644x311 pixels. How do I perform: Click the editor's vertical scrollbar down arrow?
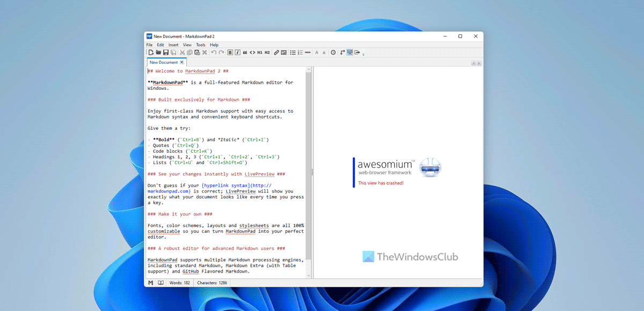pyautogui.click(x=309, y=276)
